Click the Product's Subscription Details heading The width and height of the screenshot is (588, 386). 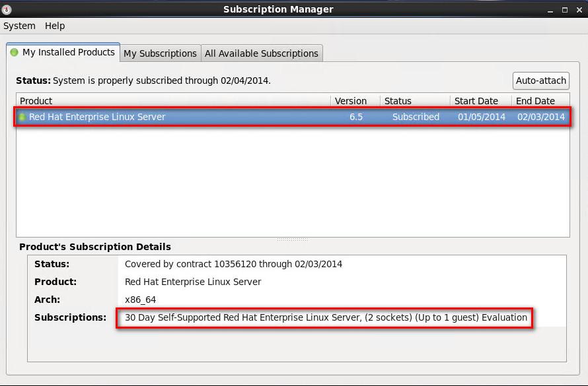[95, 247]
